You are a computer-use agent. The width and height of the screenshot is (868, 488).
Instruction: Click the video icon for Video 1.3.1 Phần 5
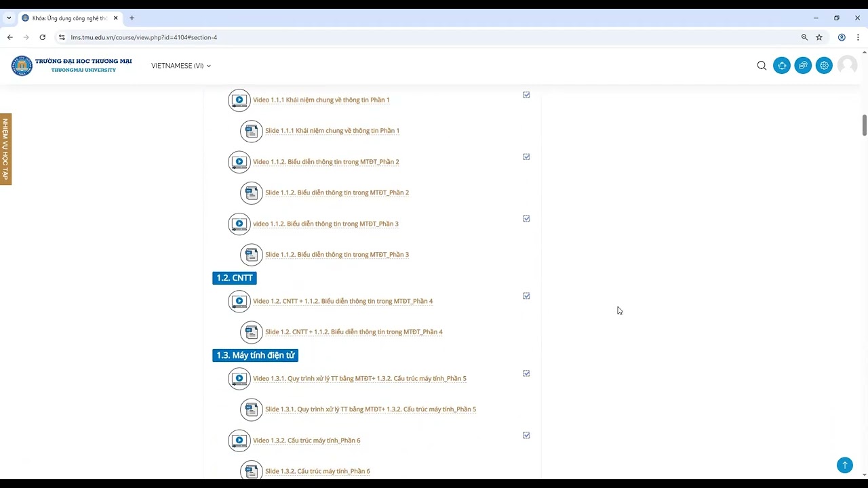point(239,379)
